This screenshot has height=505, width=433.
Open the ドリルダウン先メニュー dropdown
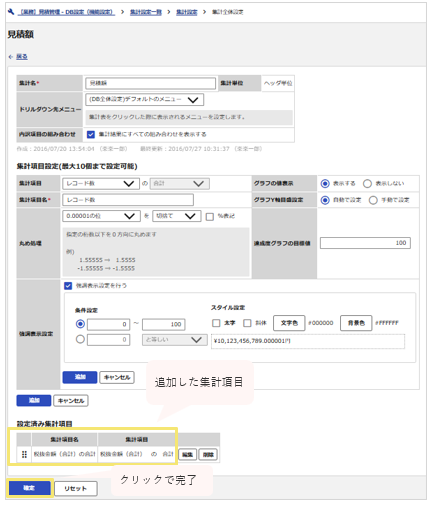pyautogui.click(x=145, y=99)
